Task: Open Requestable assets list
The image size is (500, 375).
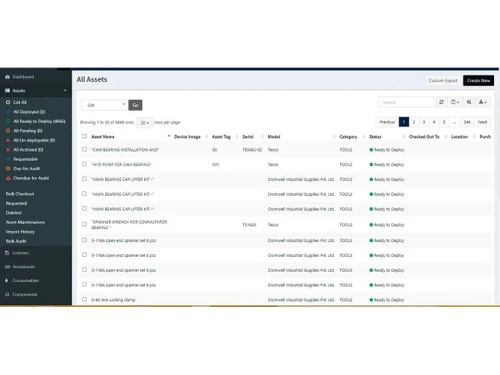Action: [x=25, y=159]
